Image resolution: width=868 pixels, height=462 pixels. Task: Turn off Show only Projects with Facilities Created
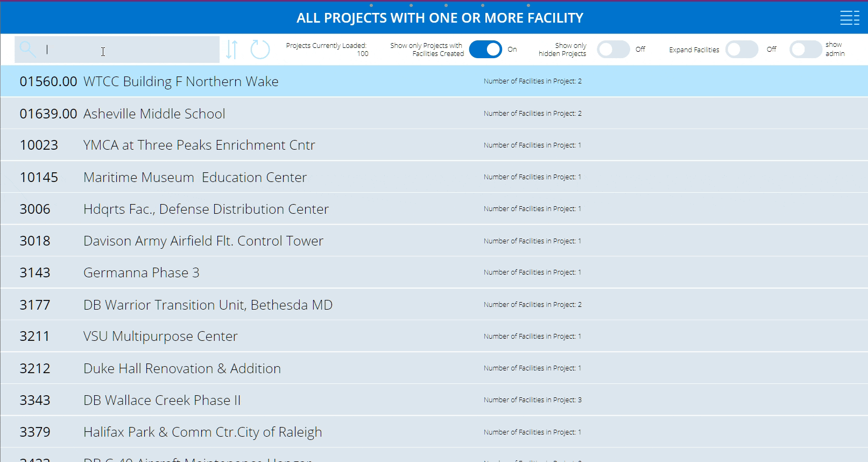point(485,50)
